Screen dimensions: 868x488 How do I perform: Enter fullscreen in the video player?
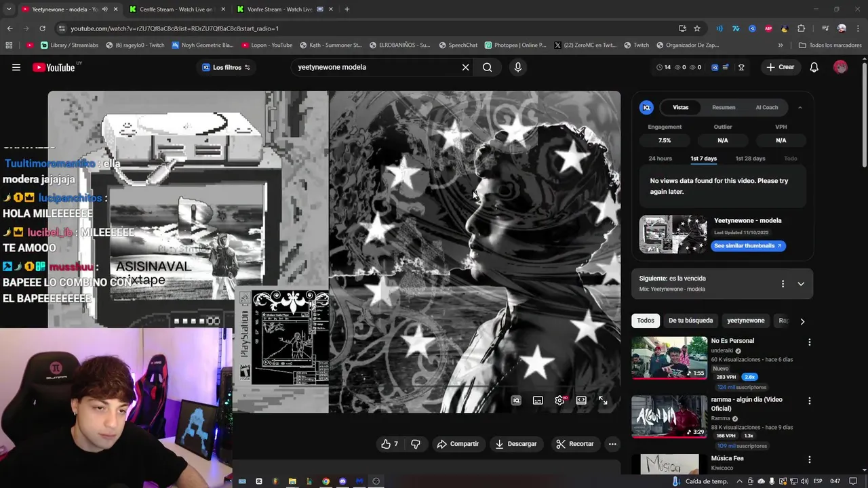[x=603, y=401]
